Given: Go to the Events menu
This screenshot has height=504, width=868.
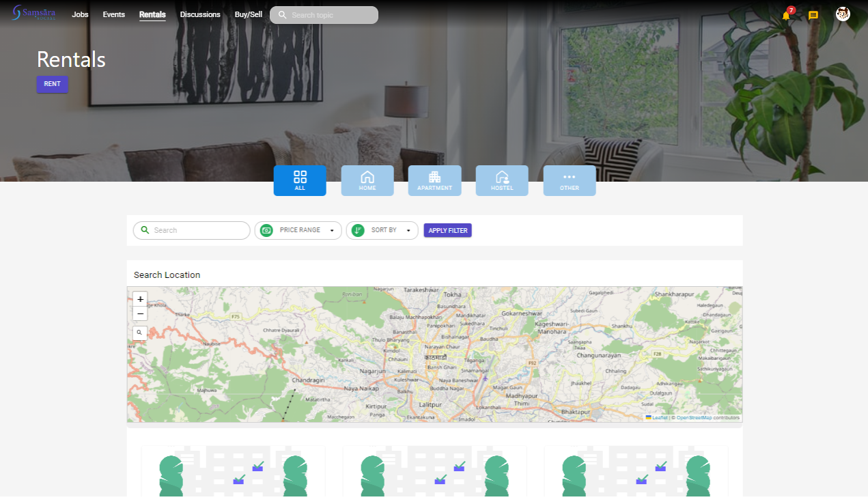Looking at the screenshot, I should click(114, 14).
